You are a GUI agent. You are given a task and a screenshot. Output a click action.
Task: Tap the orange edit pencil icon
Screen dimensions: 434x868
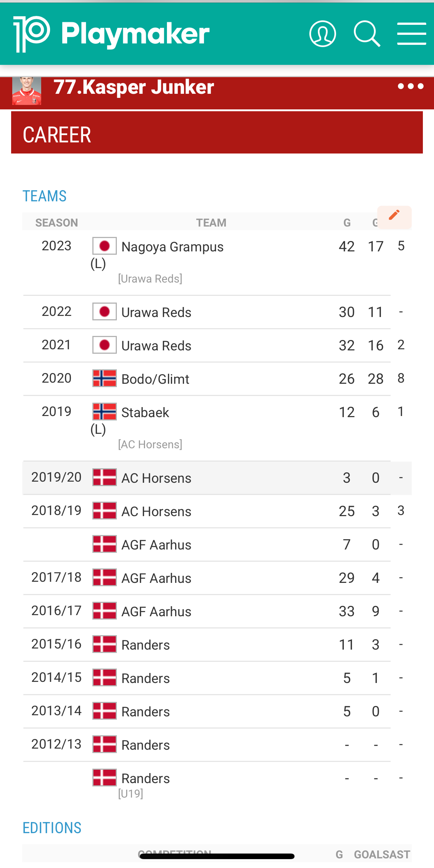[x=394, y=215]
